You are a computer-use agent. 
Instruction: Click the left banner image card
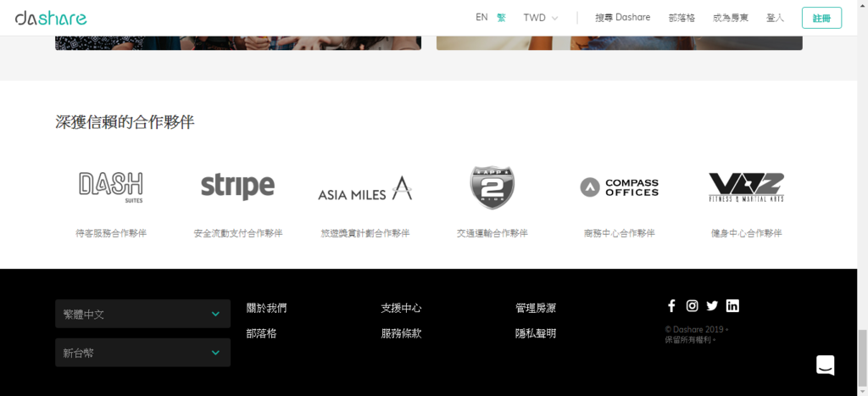pyautogui.click(x=238, y=42)
